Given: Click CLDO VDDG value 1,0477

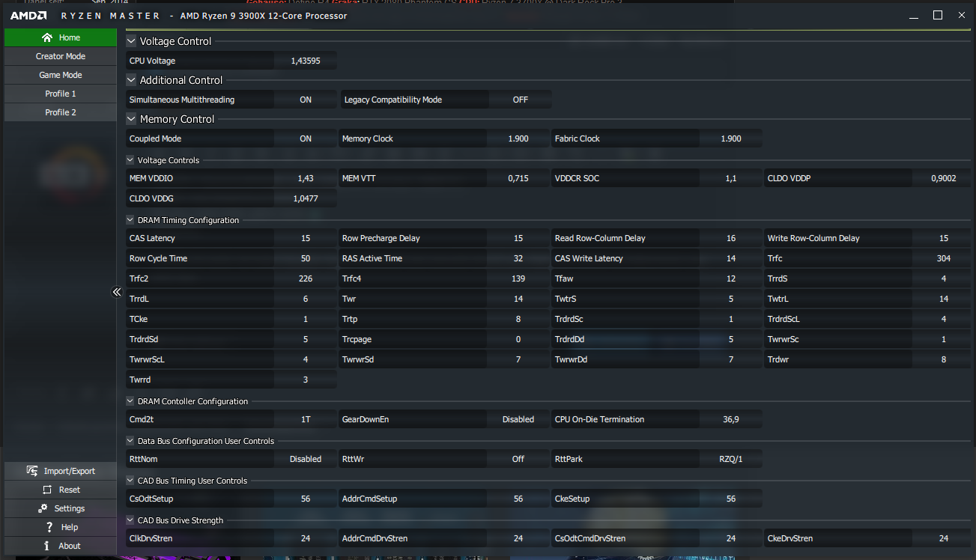Looking at the screenshot, I should (306, 198).
